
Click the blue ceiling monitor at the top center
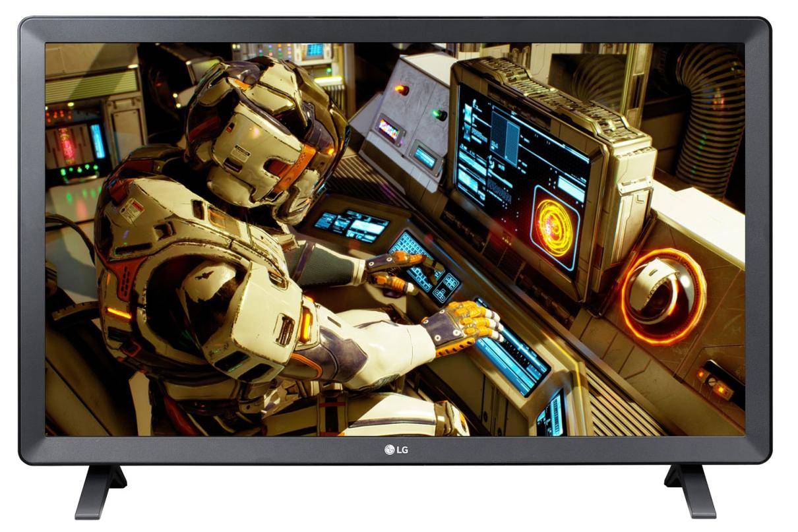[315, 51]
